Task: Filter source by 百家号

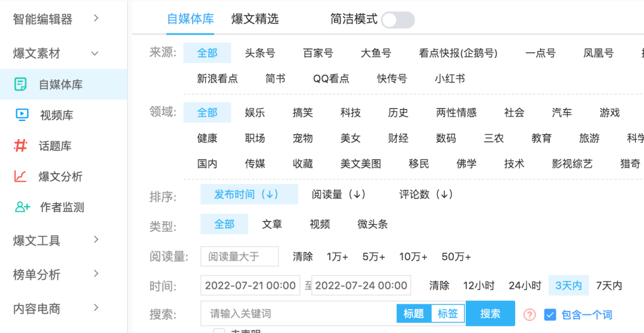Action: point(318,53)
